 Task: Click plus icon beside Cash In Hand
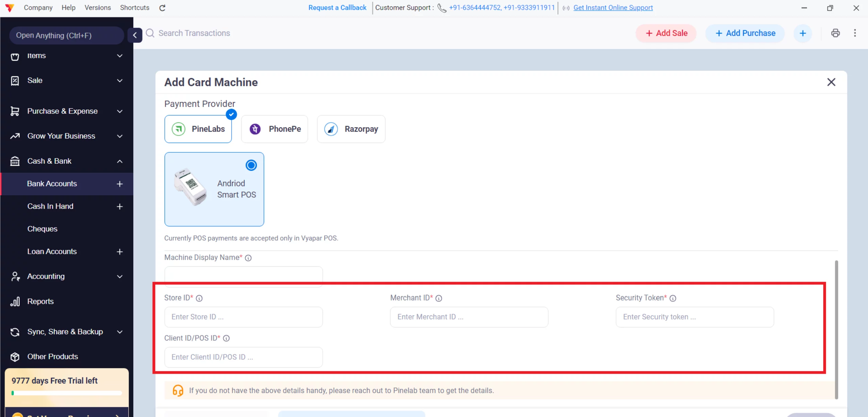[x=120, y=206]
